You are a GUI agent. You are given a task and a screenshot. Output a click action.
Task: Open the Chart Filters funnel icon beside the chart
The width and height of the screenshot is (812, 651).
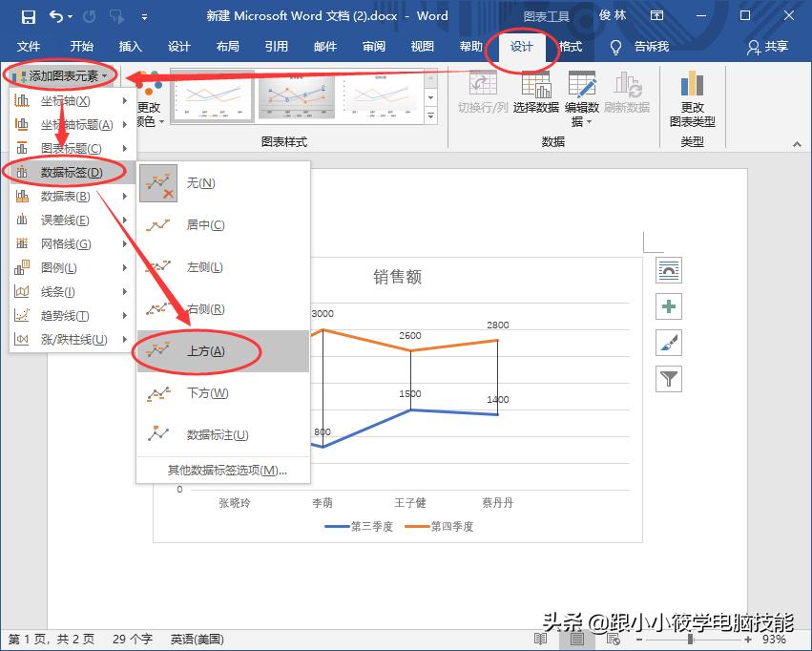tap(669, 379)
